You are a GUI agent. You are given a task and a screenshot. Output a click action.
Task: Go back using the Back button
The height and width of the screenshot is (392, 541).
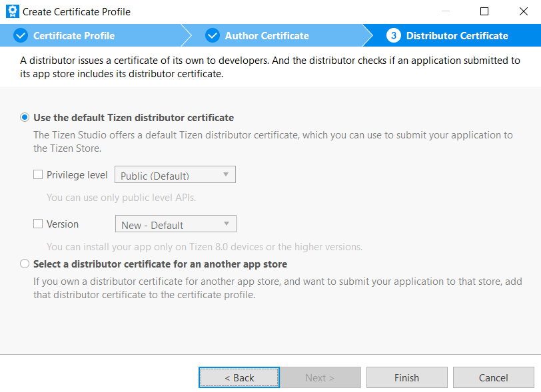[x=239, y=377]
